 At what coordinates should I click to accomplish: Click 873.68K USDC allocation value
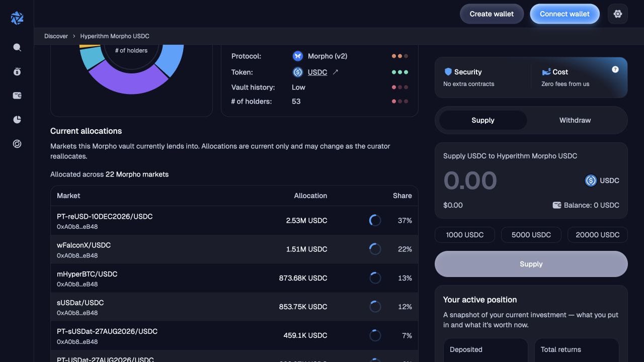click(303, 278)
